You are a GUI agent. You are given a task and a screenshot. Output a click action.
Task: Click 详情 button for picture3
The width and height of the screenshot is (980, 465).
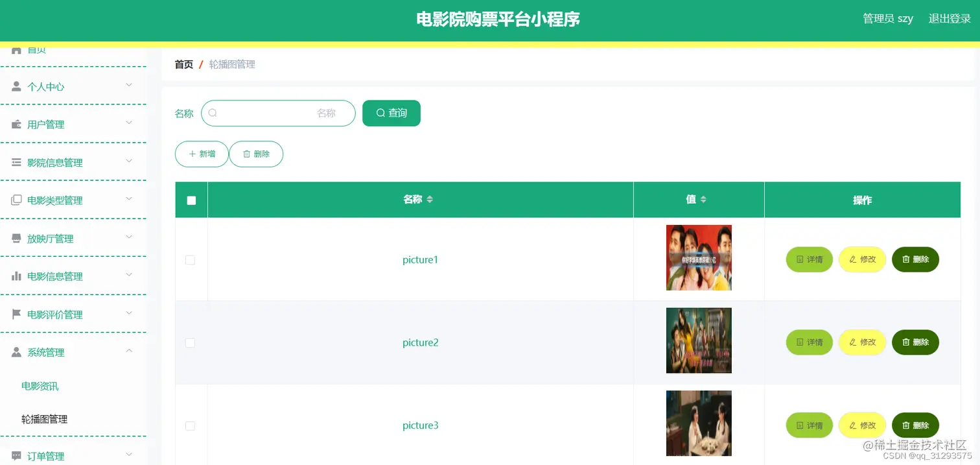[x=810, y=425]
